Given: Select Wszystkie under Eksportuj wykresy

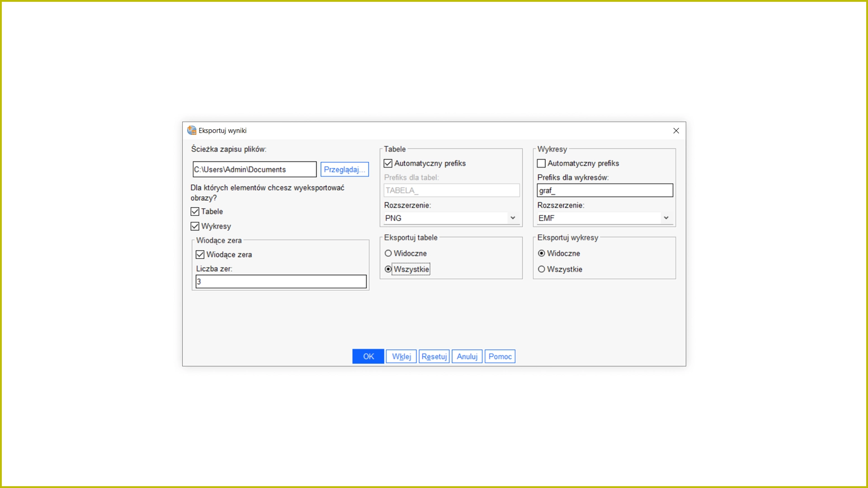Looking at the screenshot, I should point(542,269).
